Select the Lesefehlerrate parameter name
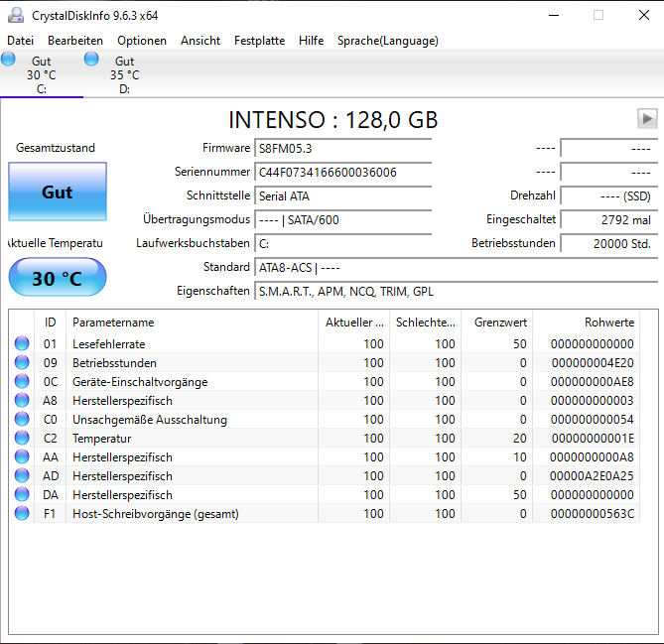 tap(109, 343)
